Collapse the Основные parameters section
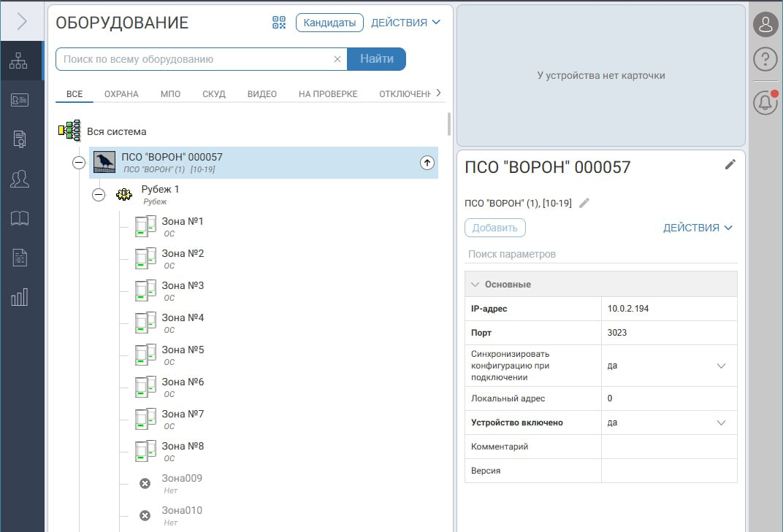This screenshot has height=532, width=783. coord(475,284)
